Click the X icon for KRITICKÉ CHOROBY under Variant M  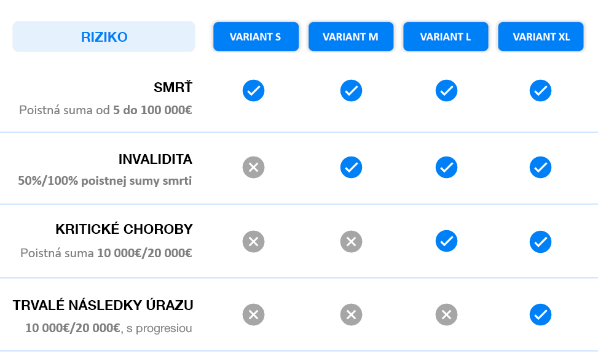pos(351,241)
